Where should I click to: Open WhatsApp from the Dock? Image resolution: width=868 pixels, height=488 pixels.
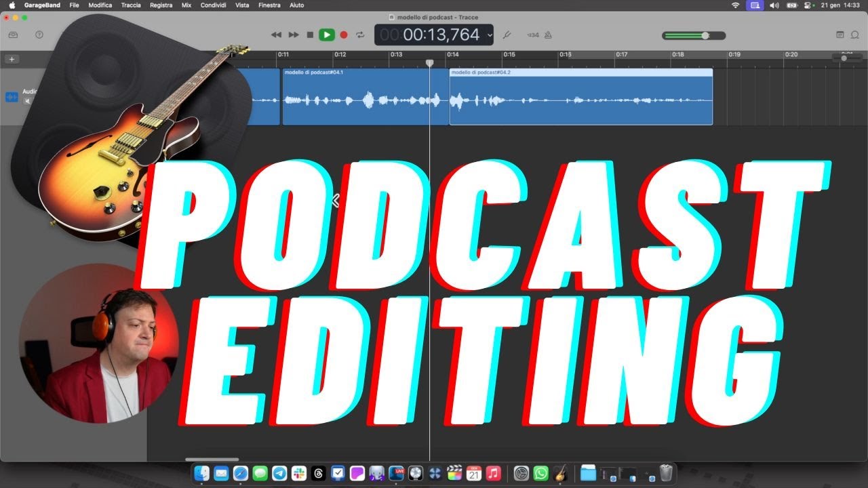coord(540,473)
